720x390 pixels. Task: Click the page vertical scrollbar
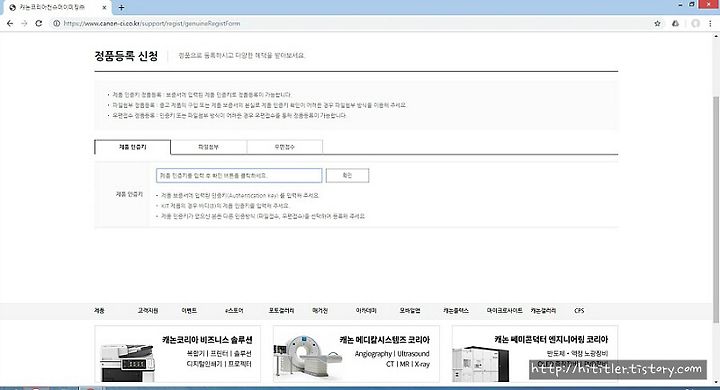(716, 209)
